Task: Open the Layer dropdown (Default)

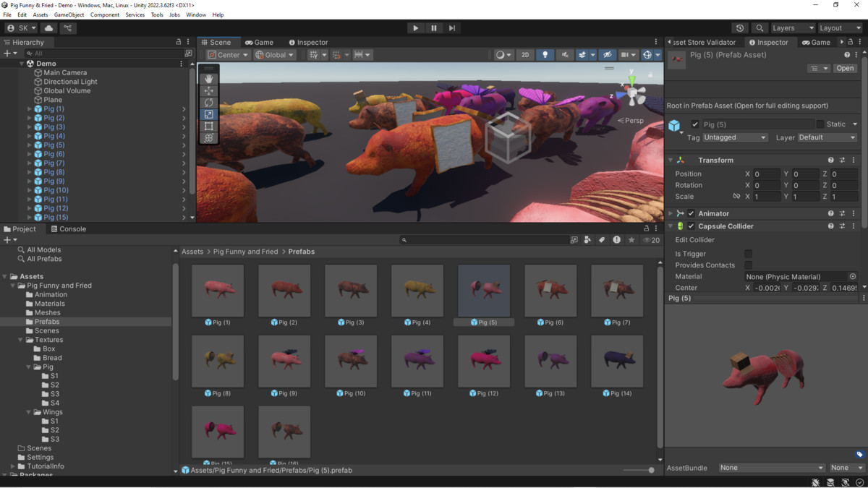Action: click(827, 137)
